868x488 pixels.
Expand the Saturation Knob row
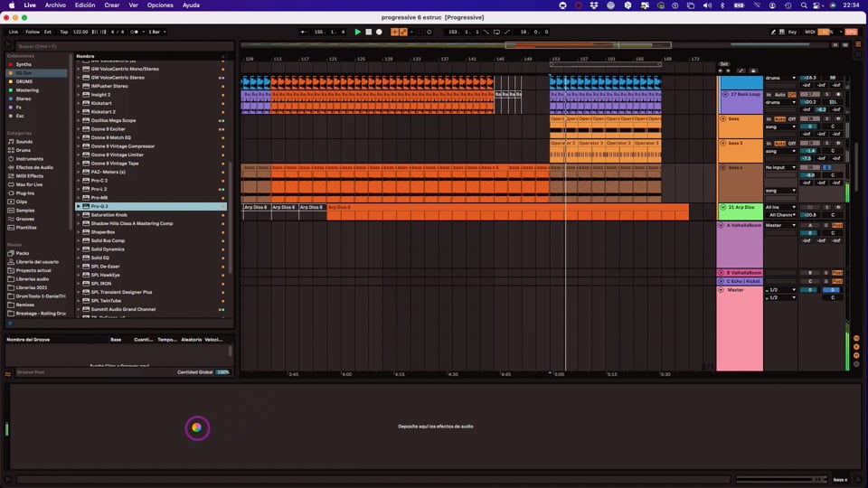point(79,215)
